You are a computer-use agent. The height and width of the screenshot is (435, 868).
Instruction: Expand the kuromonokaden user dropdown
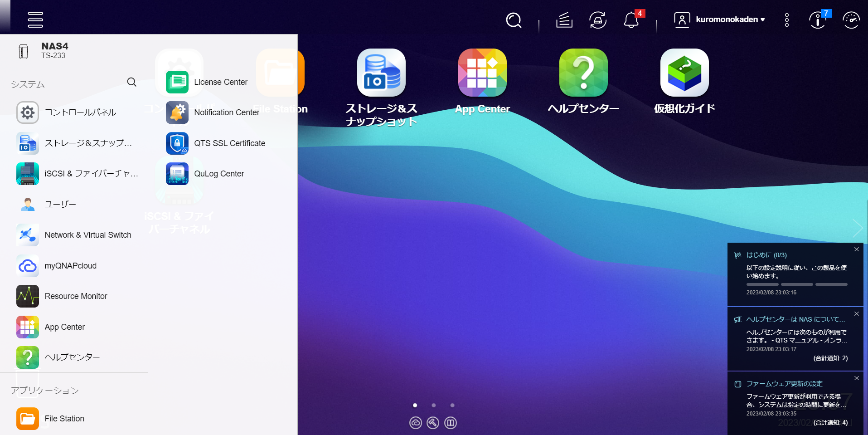click(x=720, y=20)
